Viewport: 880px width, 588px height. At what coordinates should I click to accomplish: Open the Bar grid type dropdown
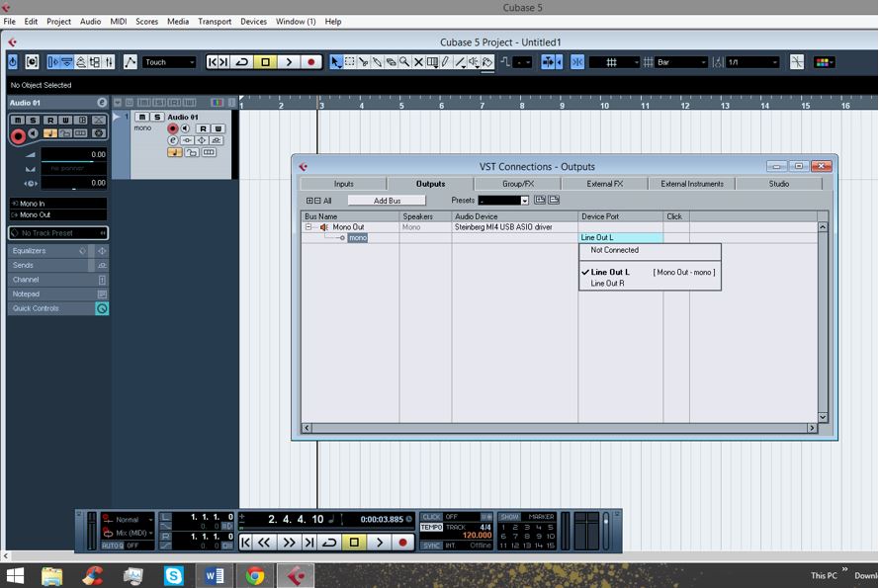pyautogui.click(x=682, y=62)
